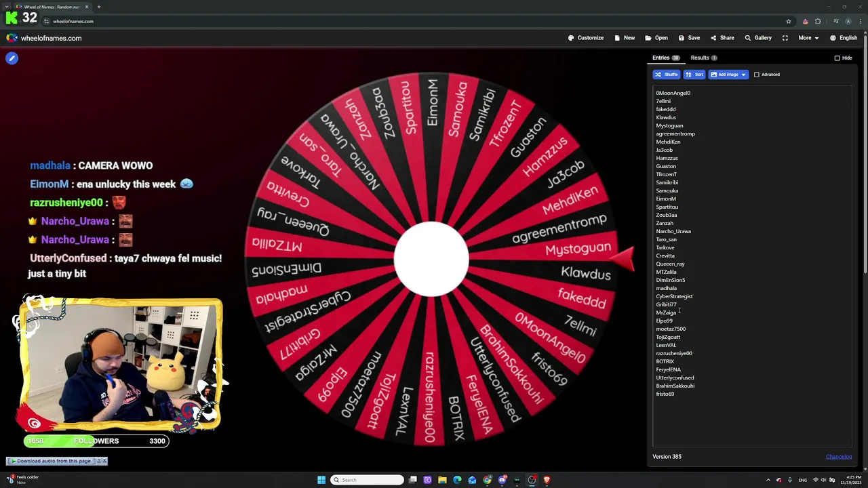The width and height of the screenshot is (868, 488).
Task: Open the Changelog link
Action: click(839, 457)
